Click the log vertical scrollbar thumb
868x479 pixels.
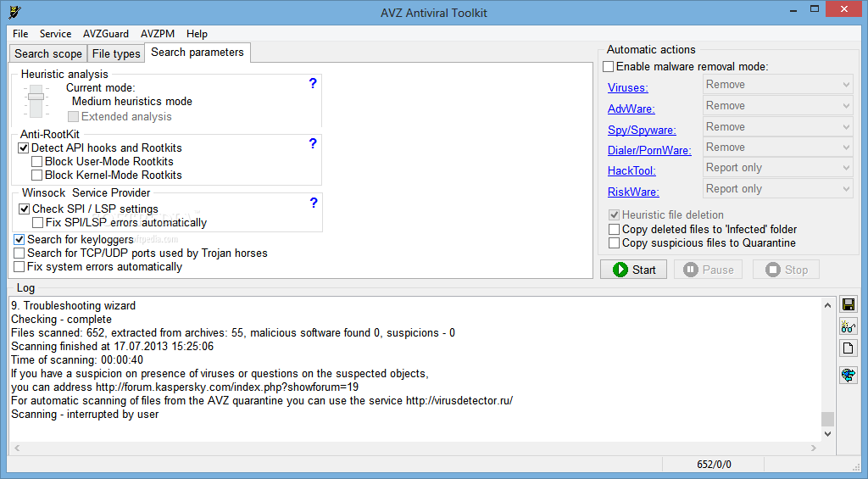coord(827,419)
